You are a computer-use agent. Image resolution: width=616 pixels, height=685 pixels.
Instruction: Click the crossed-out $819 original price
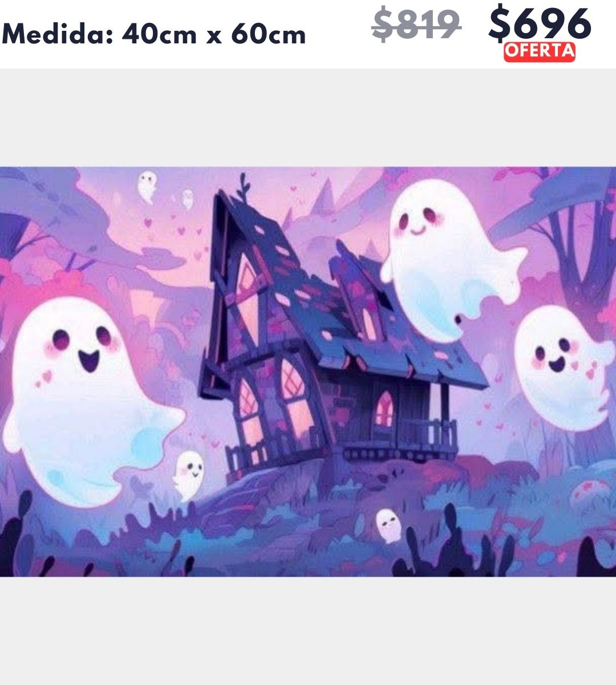[x=416, y=25]
